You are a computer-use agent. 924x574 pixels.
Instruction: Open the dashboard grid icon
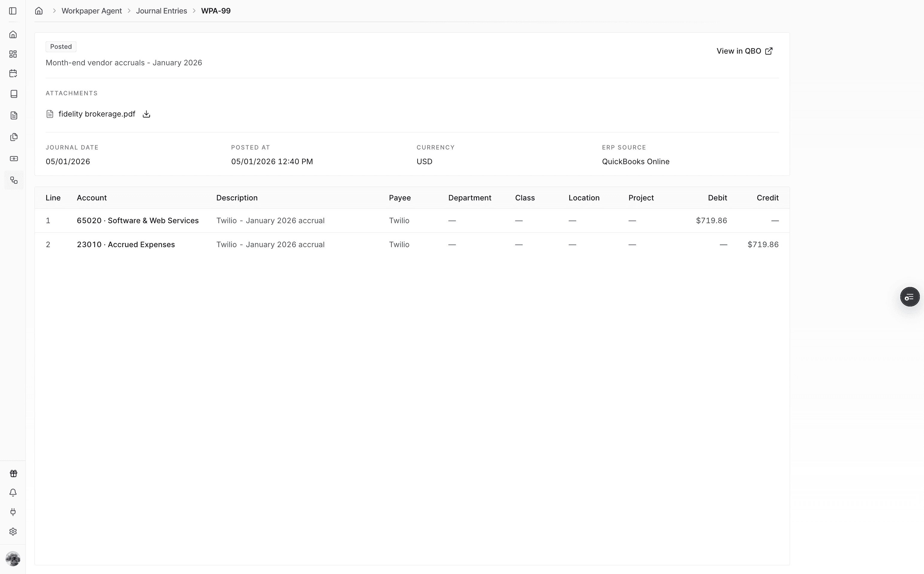pyautogui.click(x=13, y=54)
